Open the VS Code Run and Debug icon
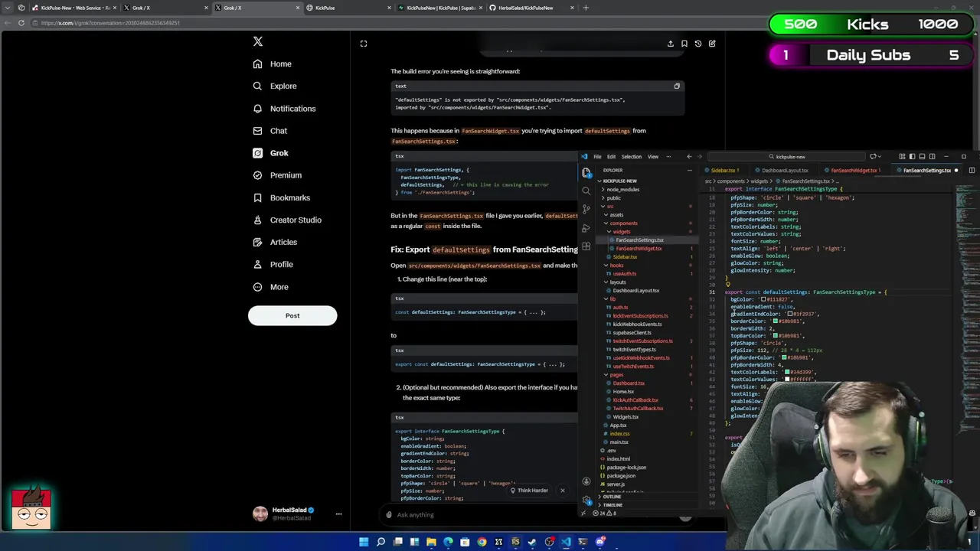 (x=586, y=228)
